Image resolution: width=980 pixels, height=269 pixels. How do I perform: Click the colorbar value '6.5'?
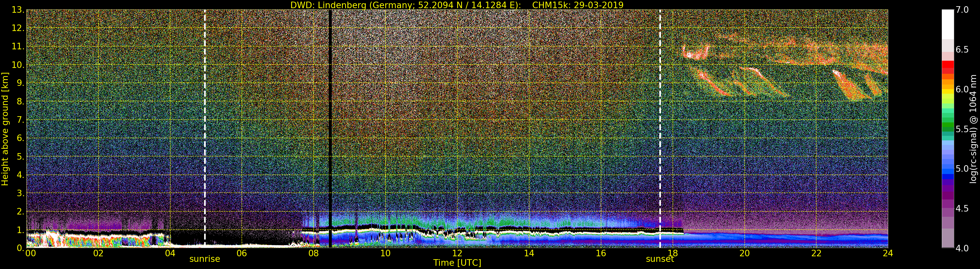[962, 50]
